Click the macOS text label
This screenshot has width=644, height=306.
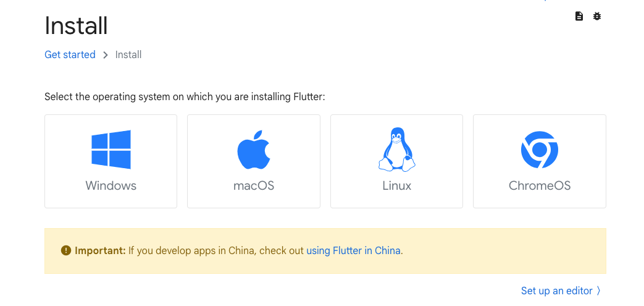click(x=253, y=185)
